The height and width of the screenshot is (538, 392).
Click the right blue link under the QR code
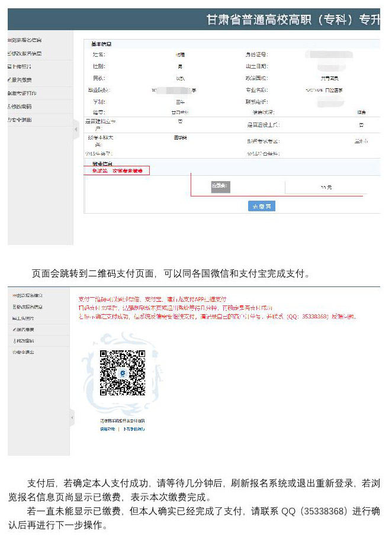click(x=134, y=429)
